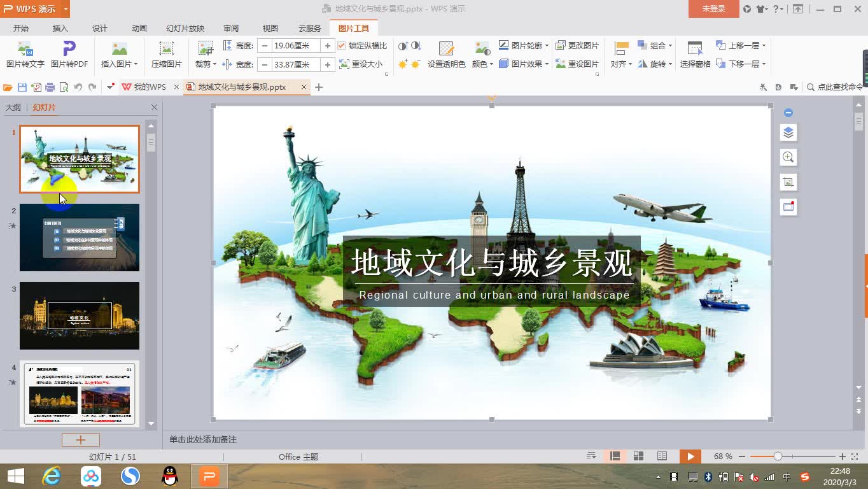This screenshot has height=489, width=868.
Task: Increase height with plus stepper
Action: (327, 46)
